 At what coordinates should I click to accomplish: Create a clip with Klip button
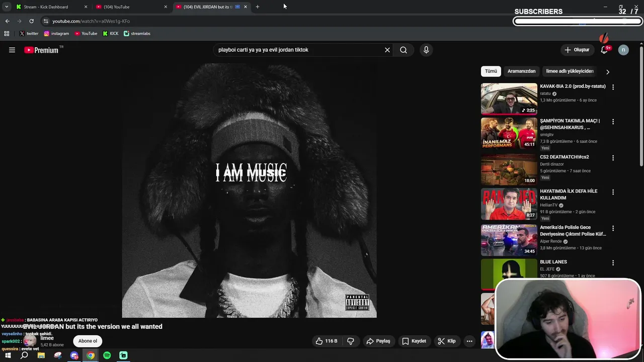447,341
